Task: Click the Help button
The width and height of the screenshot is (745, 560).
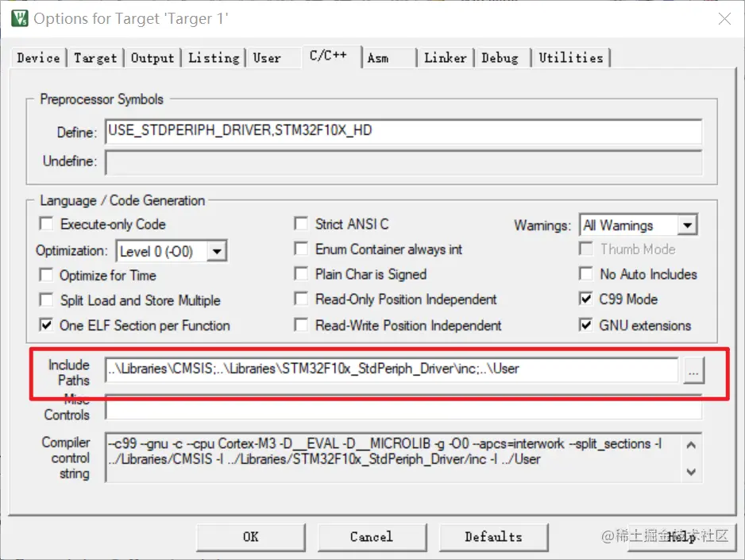Action: [x=681, y=537]
